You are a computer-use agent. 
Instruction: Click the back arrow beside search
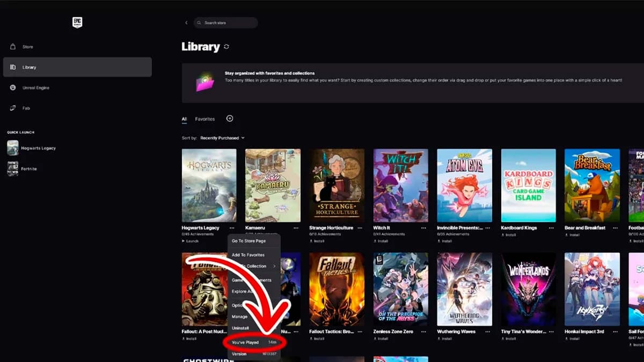[186, 23]
